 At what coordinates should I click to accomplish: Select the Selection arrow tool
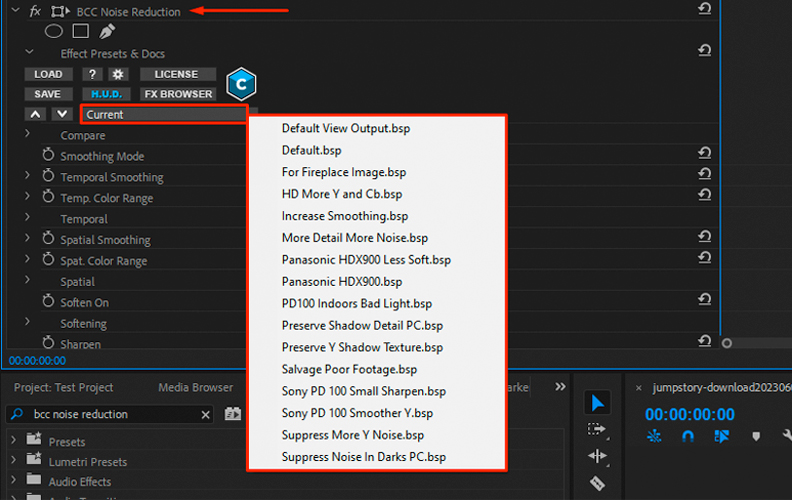[598, 403]
